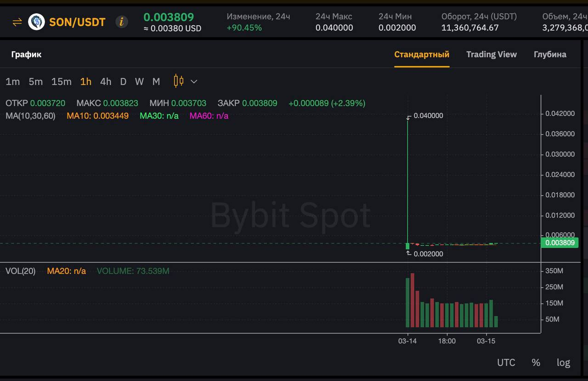Select the M monthly timeframe

pos(156,82)
